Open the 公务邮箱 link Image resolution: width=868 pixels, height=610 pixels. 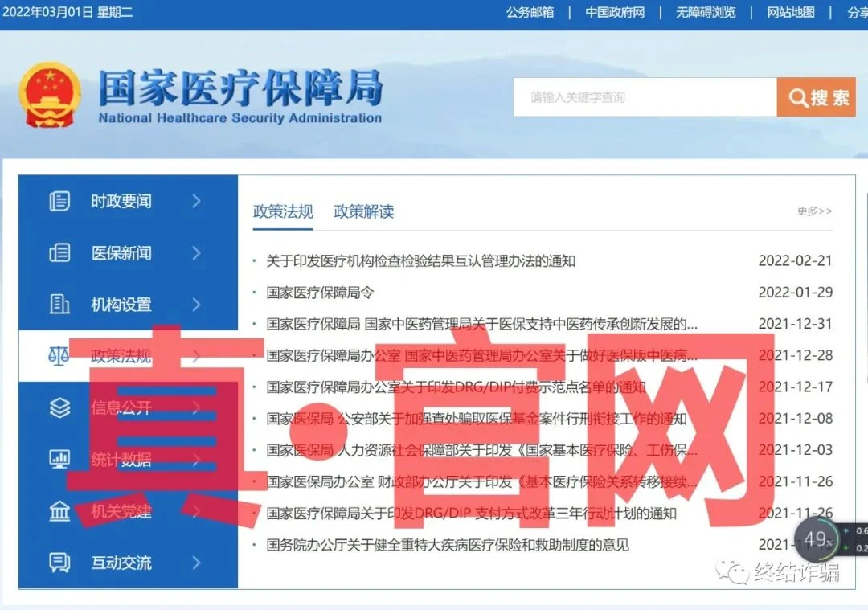click(x=530, y=12)
